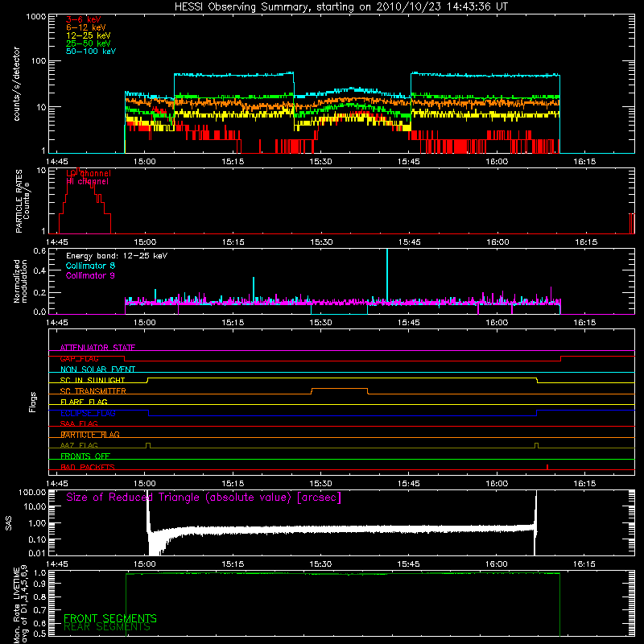Click the FRONTS_OFF flag label
The image size is (644, 644).
click(x=85, y=456)
